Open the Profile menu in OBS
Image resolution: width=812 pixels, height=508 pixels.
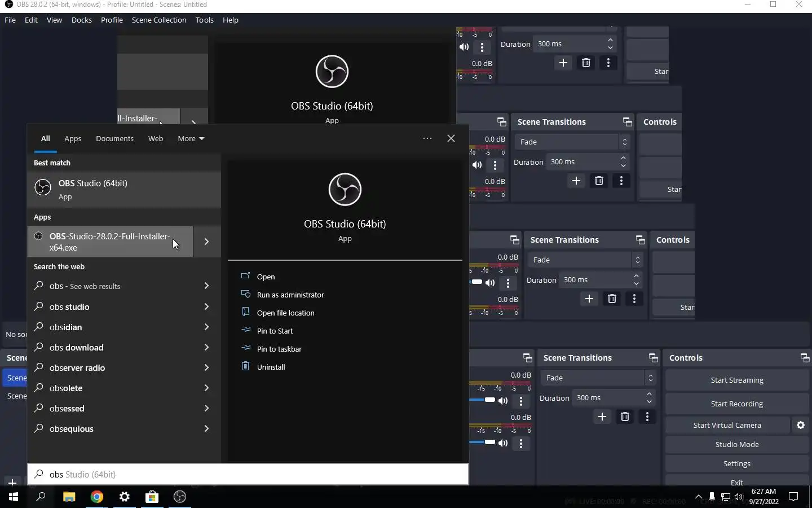112,20
